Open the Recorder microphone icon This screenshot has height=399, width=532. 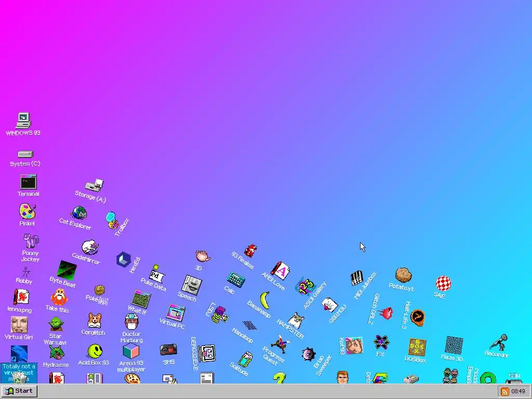click(x=499, y=342)
